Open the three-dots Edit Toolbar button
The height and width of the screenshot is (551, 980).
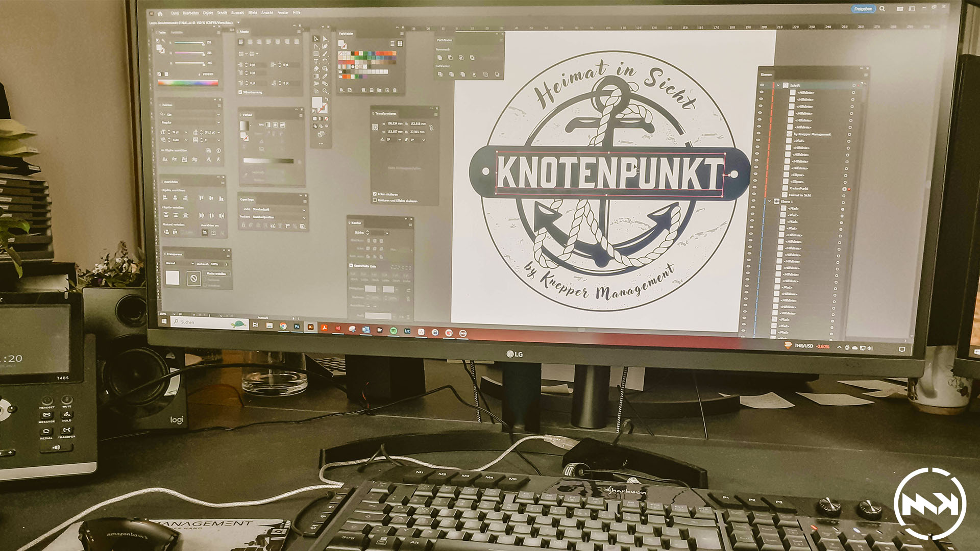click(x=321, y=144)
